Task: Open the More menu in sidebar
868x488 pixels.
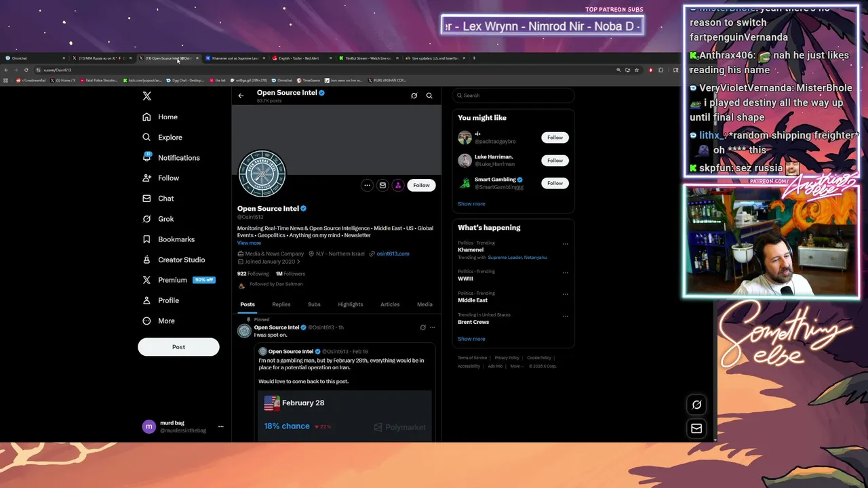Action: tap(159, 321)
